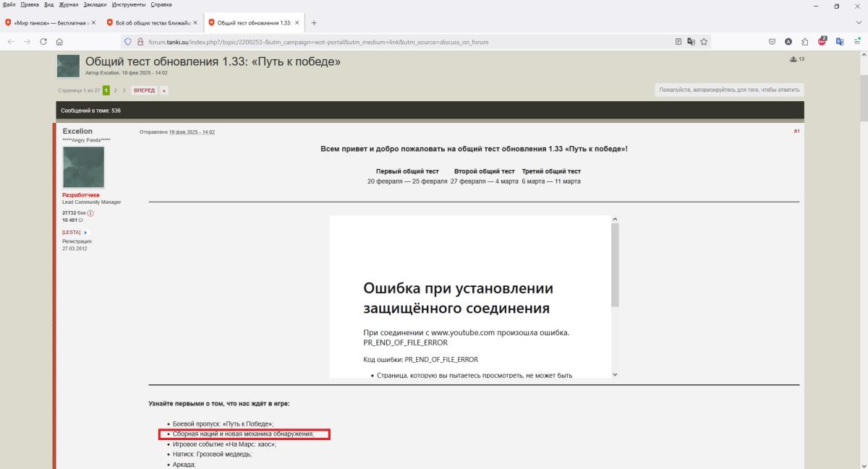Open the red ad blocker extension
The image size is (868, 469).
coord(822,42)
